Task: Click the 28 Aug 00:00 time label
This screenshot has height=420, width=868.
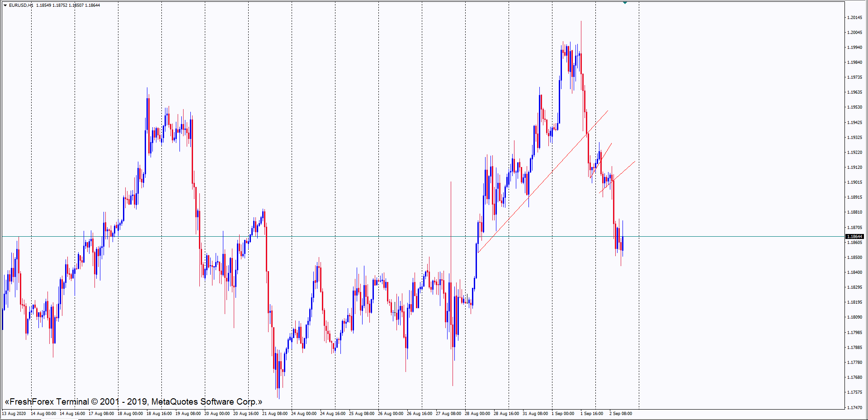Action: [x=477, y=414]
